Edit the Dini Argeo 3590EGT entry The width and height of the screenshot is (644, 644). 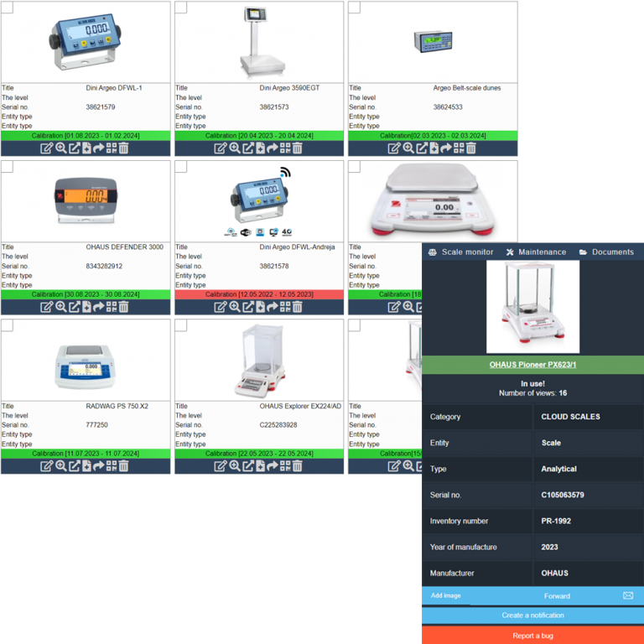click(221, 148)
